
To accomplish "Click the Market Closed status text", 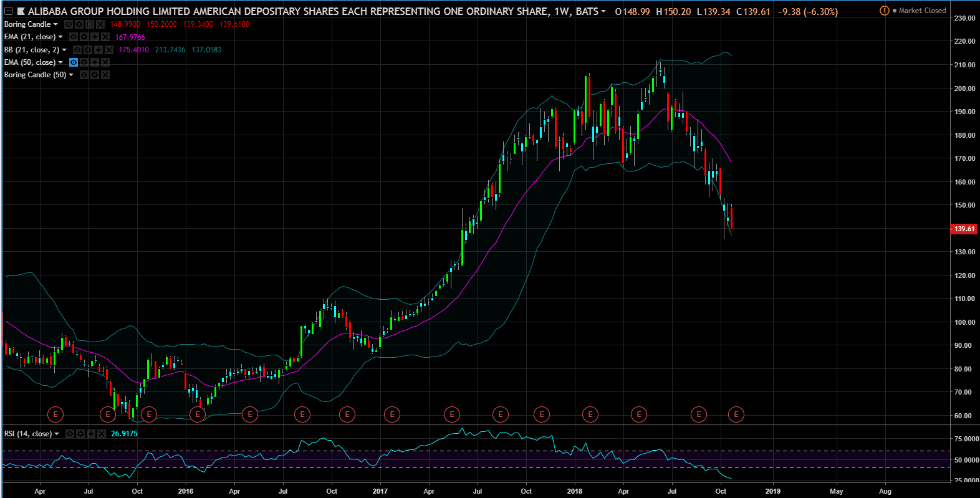I will point(922,11).
